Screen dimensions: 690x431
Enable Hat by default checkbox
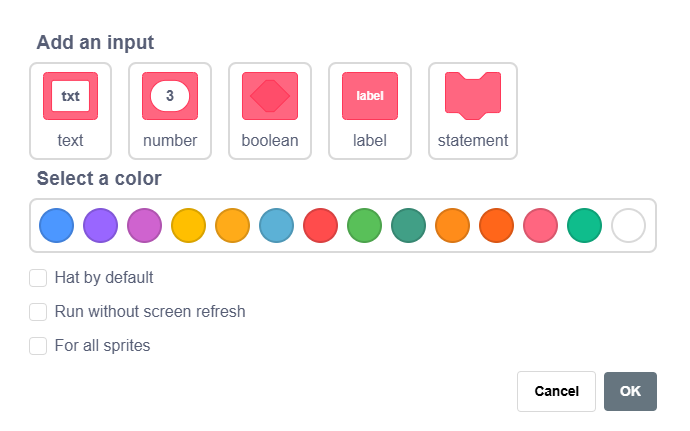(39, 278)
